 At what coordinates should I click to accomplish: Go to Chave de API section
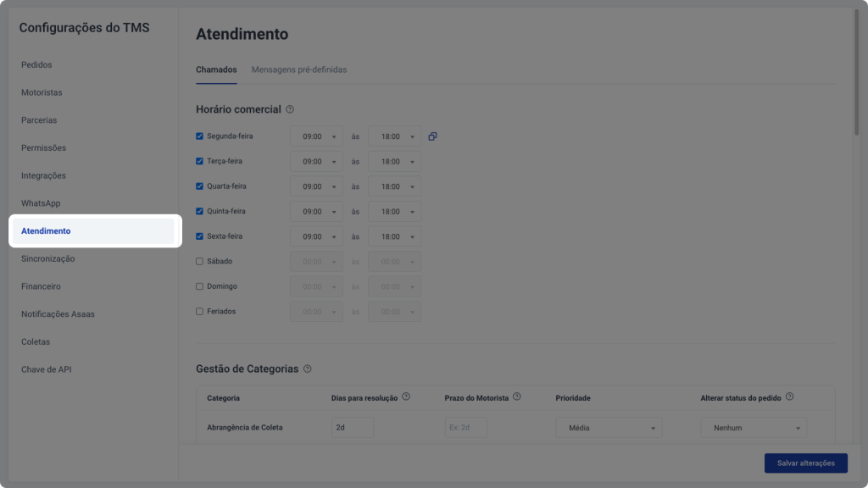(47, 369)
